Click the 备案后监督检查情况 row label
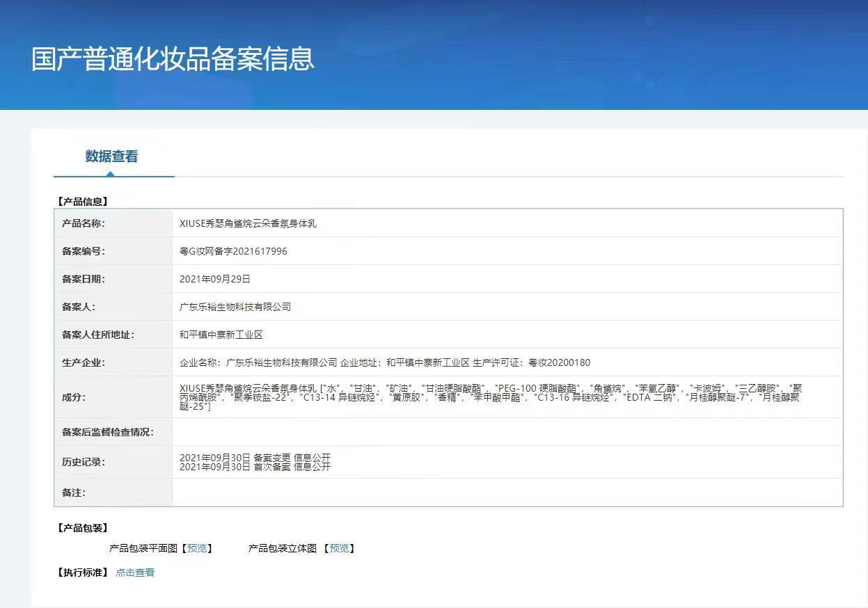 (x=108, y=432)
